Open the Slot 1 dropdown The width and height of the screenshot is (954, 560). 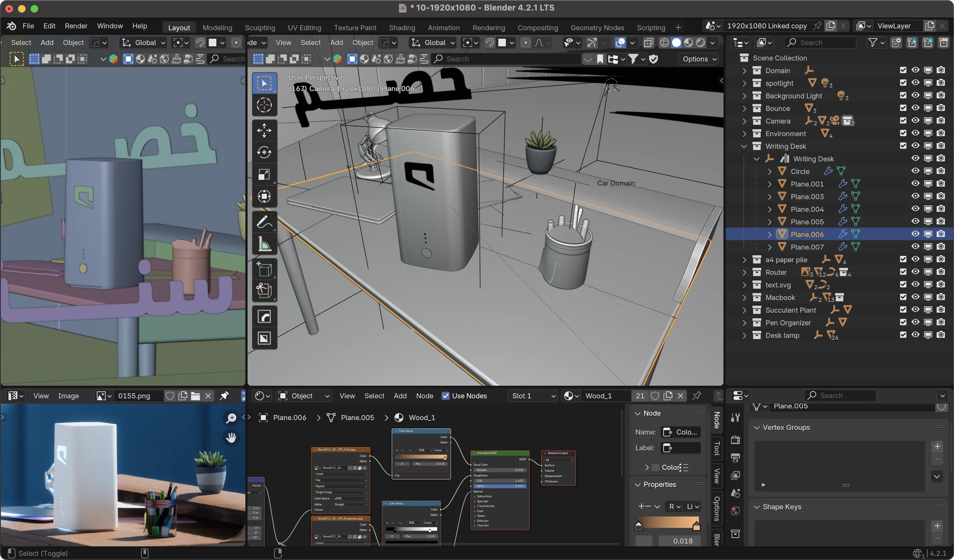(533, 396)
